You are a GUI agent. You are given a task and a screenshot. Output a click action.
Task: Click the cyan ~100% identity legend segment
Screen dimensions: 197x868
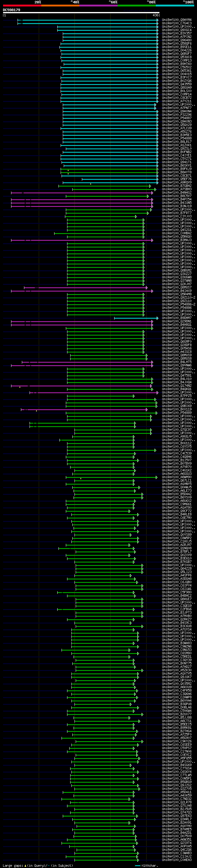point(175,6)
